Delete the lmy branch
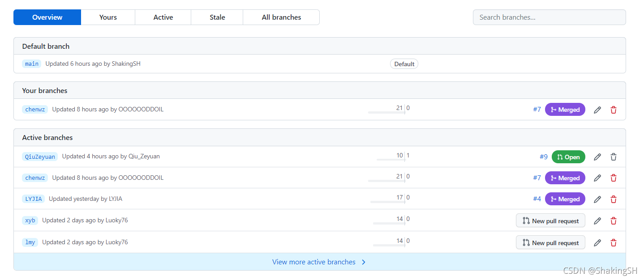This screenshot has height=280, width=644. click(614, 243)
